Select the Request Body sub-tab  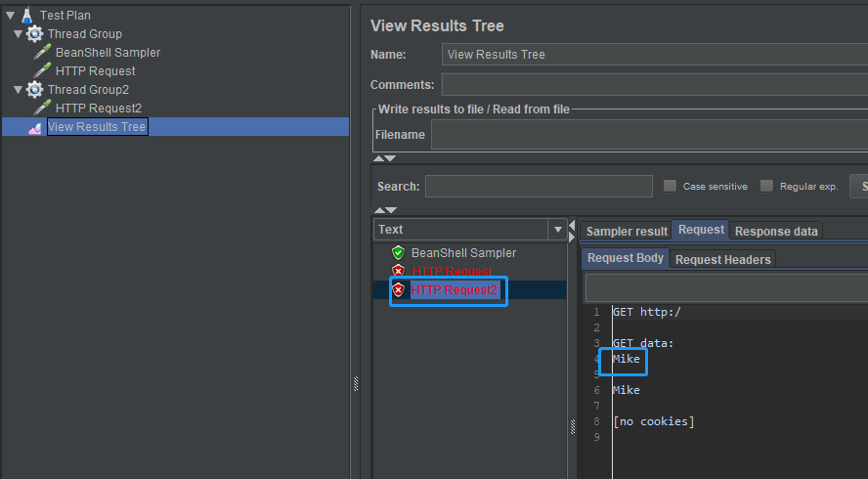[x=625, y=258]
